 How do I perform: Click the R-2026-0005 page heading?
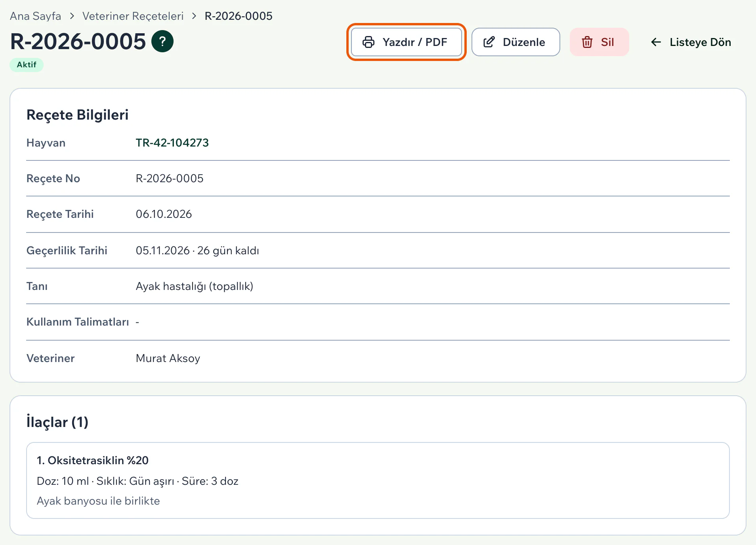78,41
